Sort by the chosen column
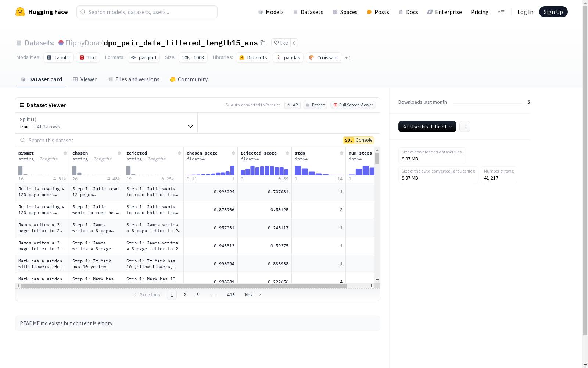The width and height of the screenshot is (588, 368). pyautogui.click(x=119, y=153)
